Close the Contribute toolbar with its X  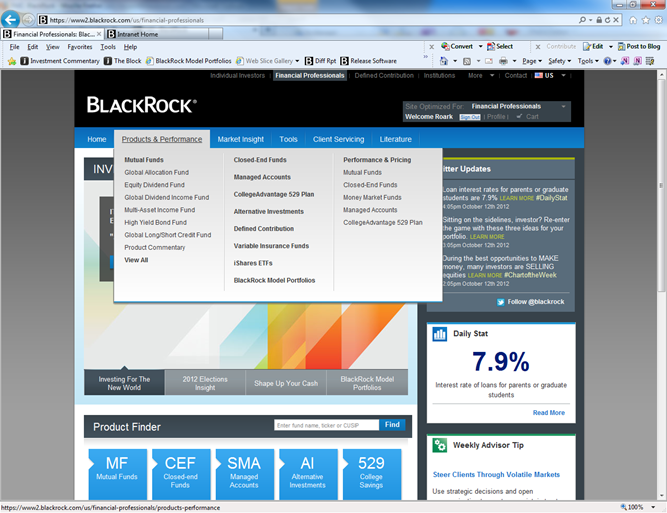538,47
